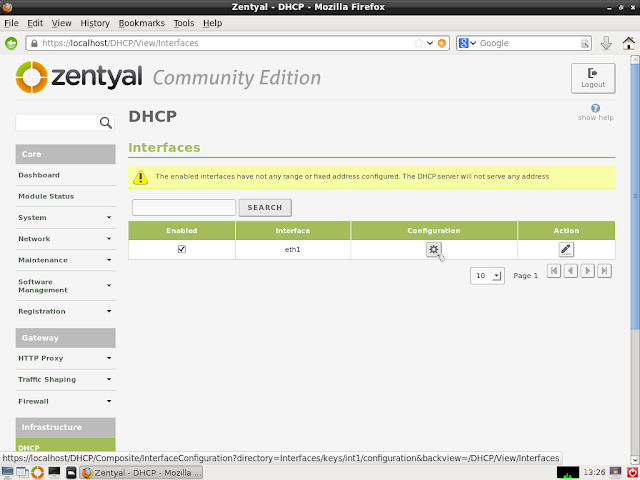Image resolution: width=640 pixels, height=480 pixels.
Task: Open the File menu
Action: 11,23
